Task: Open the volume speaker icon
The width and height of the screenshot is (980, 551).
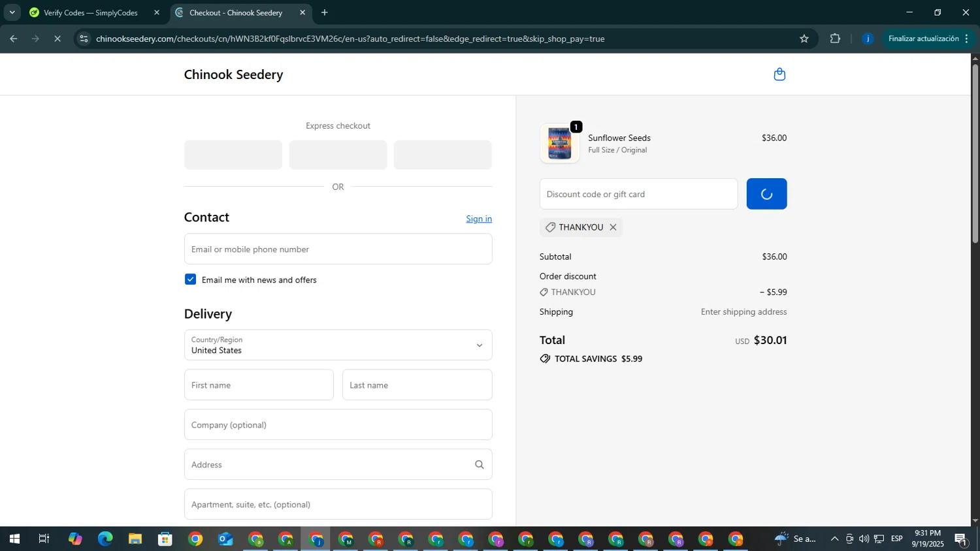Action: [x=864, y=539]
